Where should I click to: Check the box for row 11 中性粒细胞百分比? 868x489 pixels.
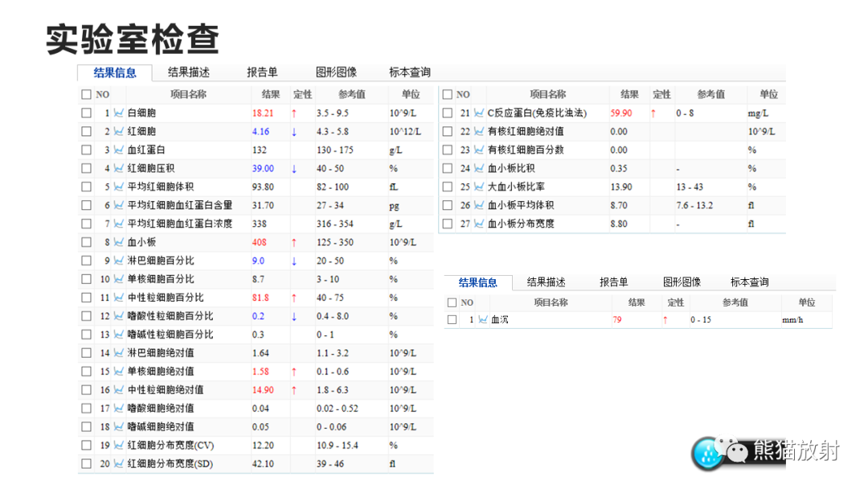coord(86,298)
